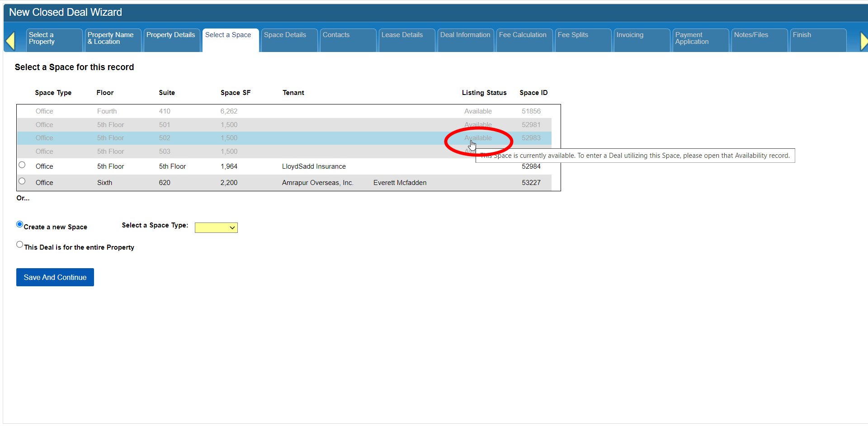Open the Select a Space Type dropdown
This screenshot has height=426, width=868.
click(x=216, y=227)
